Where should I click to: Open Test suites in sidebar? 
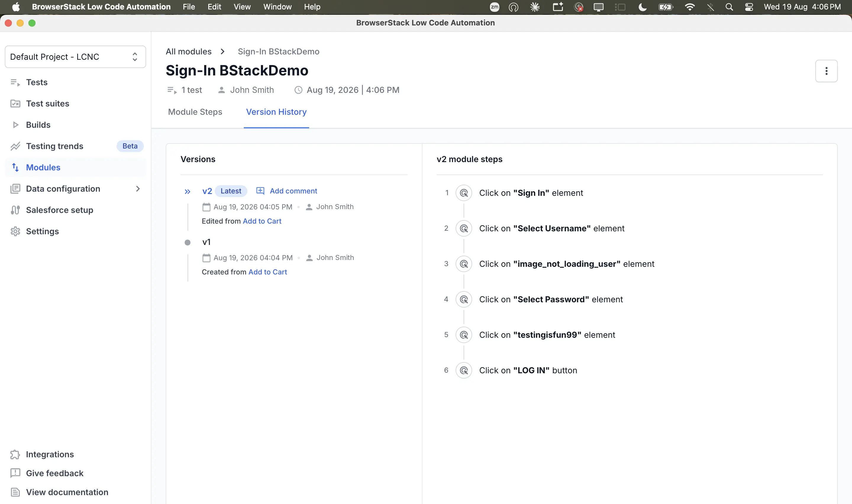[x=48, y=104]
